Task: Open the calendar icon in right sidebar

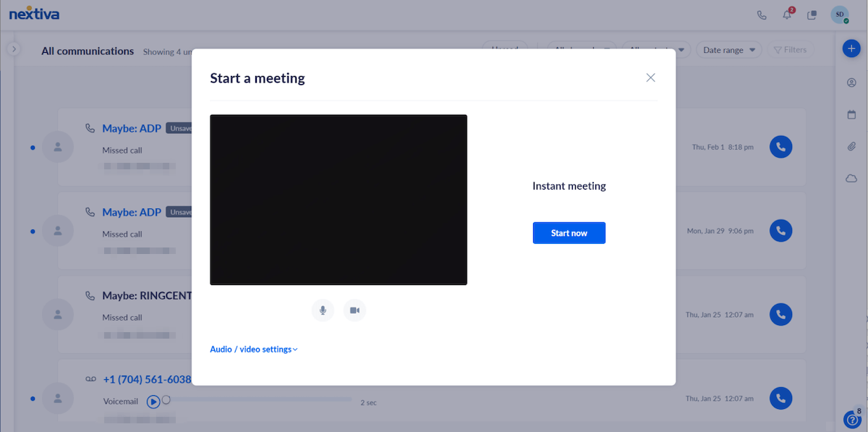Action: (x=851, y=114)
